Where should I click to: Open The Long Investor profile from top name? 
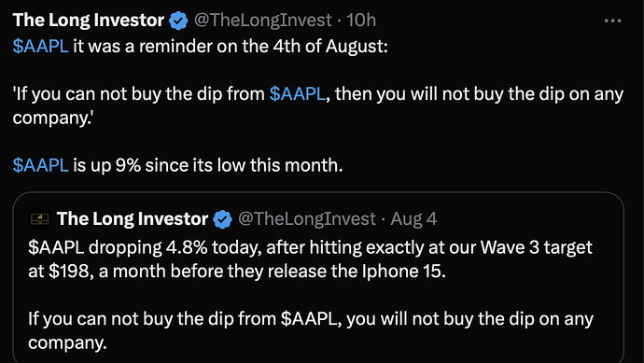[x=89, y=21]
